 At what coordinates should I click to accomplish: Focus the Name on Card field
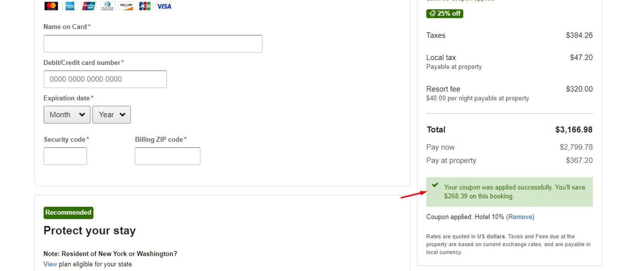pos(153,44)
